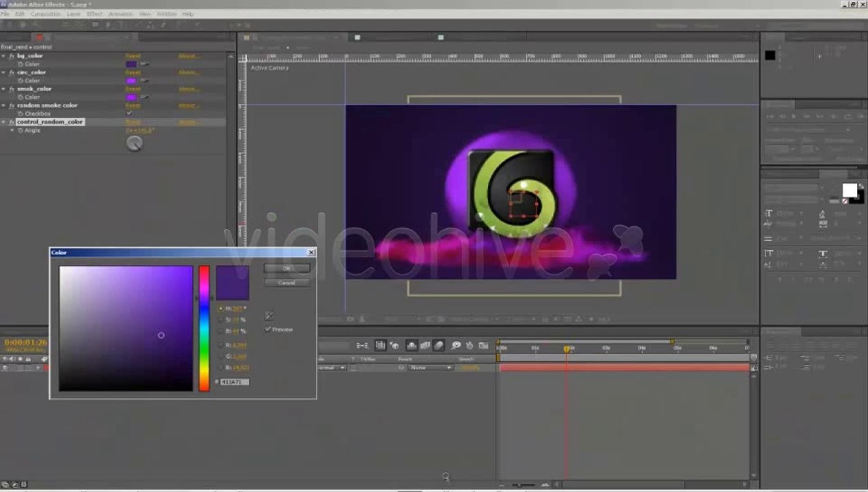
Task: Open the Brainstorm timeline icon
Action: click(456, 346)
